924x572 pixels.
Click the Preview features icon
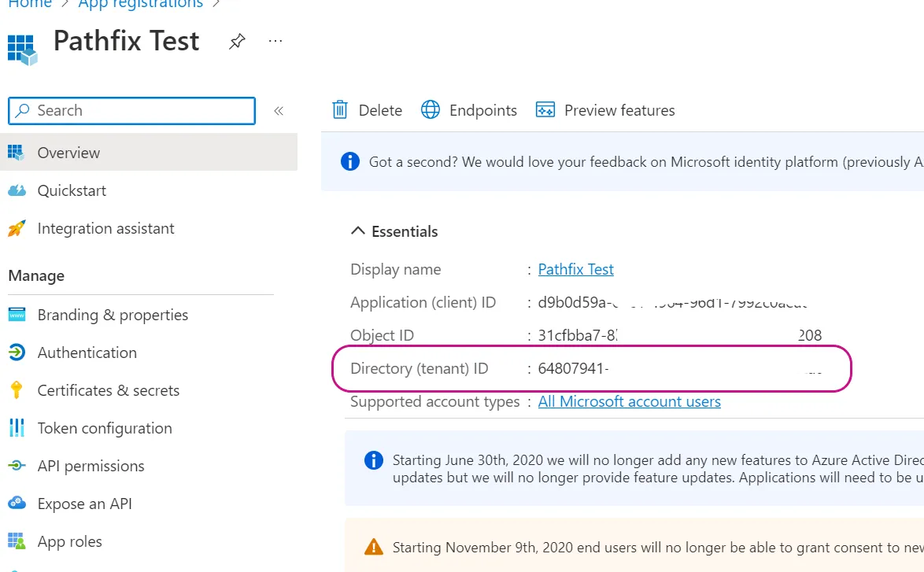(545, 110)
